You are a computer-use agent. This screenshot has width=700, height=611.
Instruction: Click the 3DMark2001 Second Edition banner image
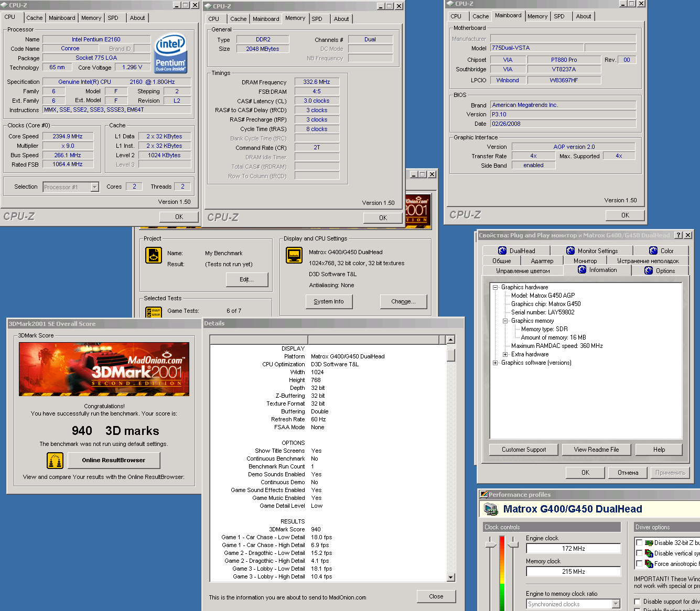[104, 369]
